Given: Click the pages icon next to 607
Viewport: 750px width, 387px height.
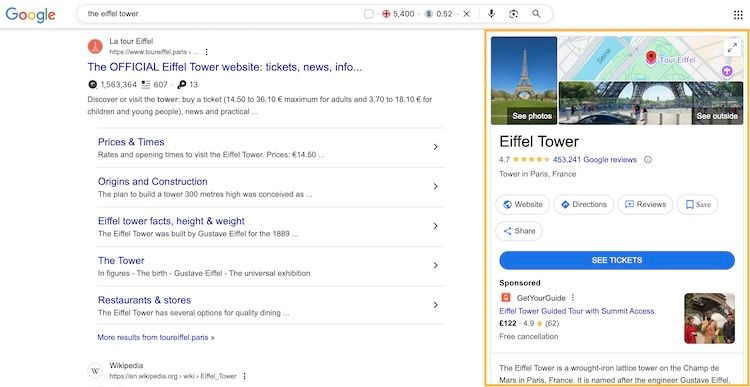Looking at the screenshot, I should point(146,85).
